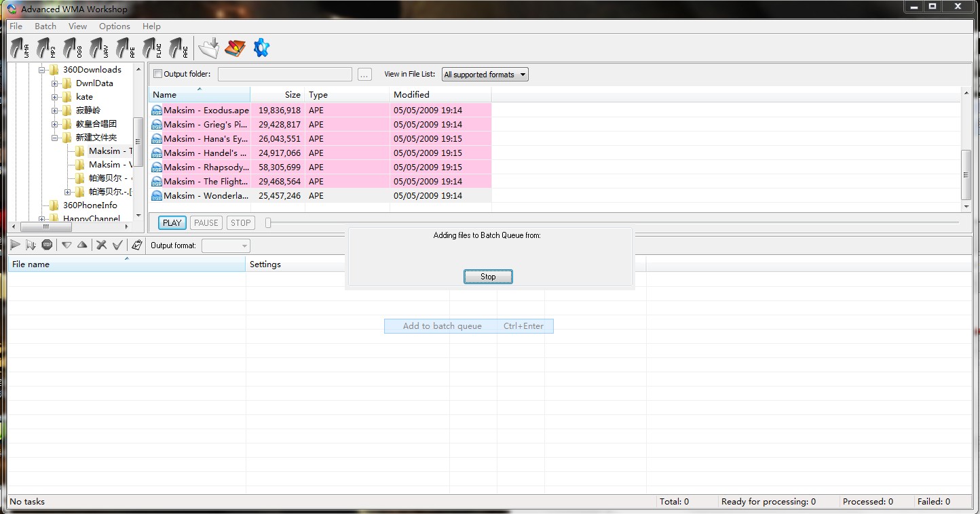
Task: Select the Maksim - Hana's Ey... file row
Action: point(320,138)
